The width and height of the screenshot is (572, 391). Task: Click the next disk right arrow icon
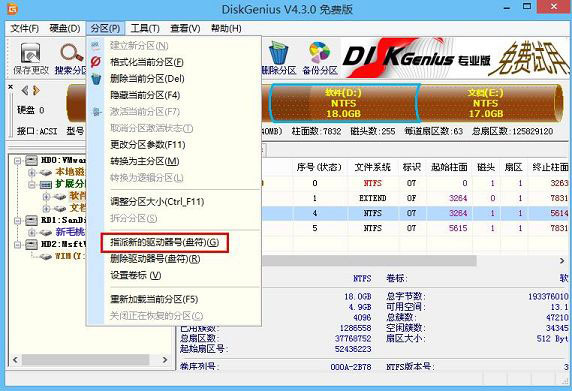(x=36, y=90)
